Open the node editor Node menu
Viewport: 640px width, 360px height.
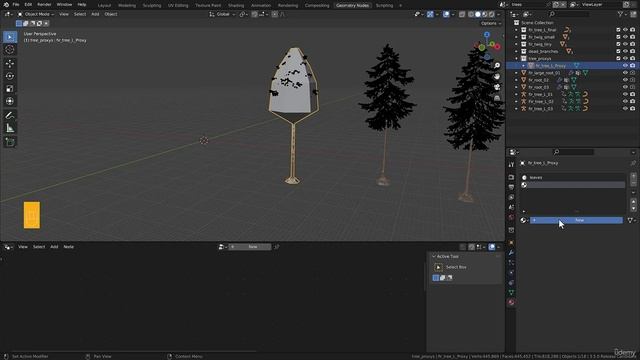click(69, 247)
